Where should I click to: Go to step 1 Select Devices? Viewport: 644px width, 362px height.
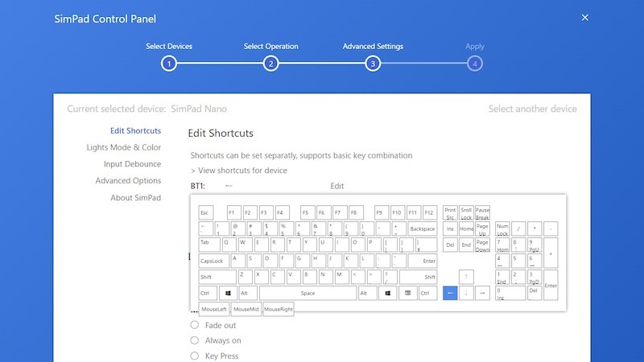tap(169, 64)
